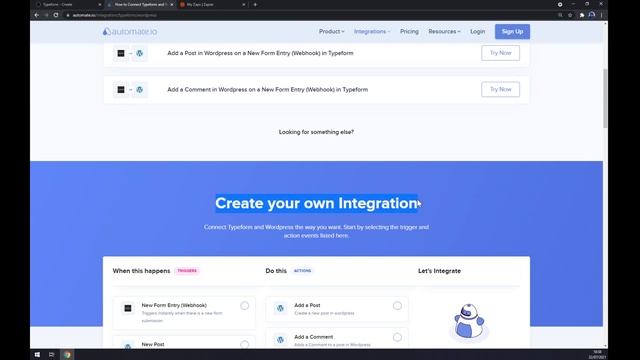Reload the current page
This screenshot has height=360, width=640.
pyautogui.click(x=56, y=15)
